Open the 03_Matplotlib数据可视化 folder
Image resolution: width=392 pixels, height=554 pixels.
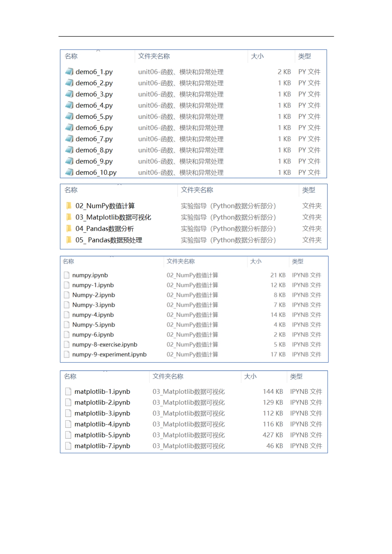pyautogui.click(x=113, y=217)
